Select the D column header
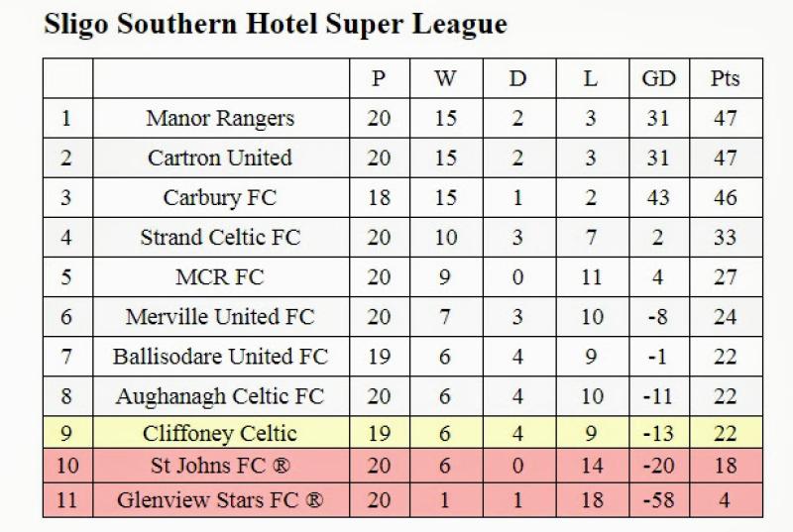 click(x=517, y=79)
